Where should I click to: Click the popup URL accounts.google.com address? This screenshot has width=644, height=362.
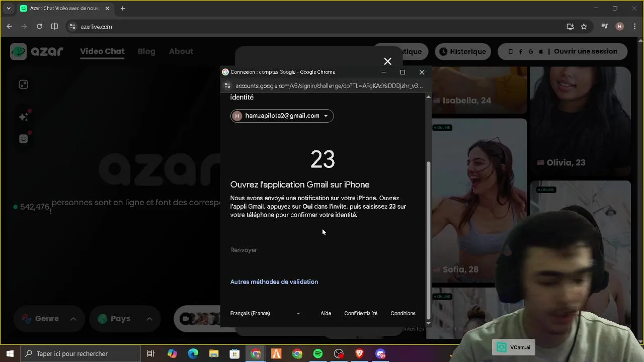pyautogui.click(x=329, y=86)
